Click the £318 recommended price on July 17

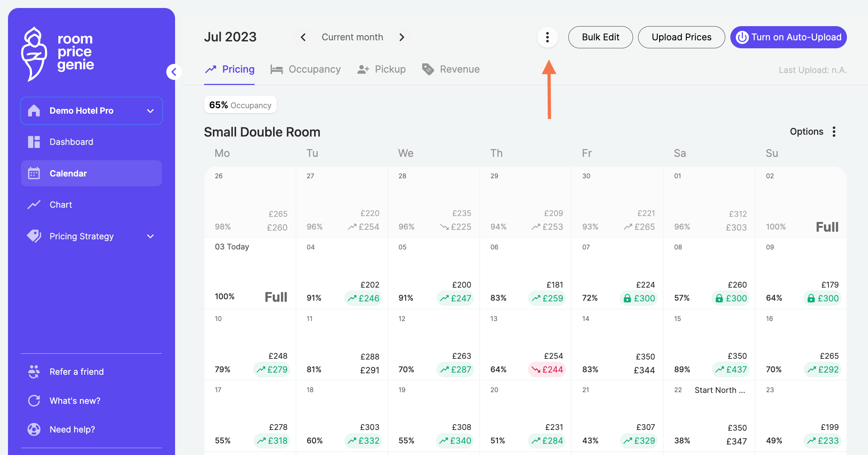click(x=272, y=440)
